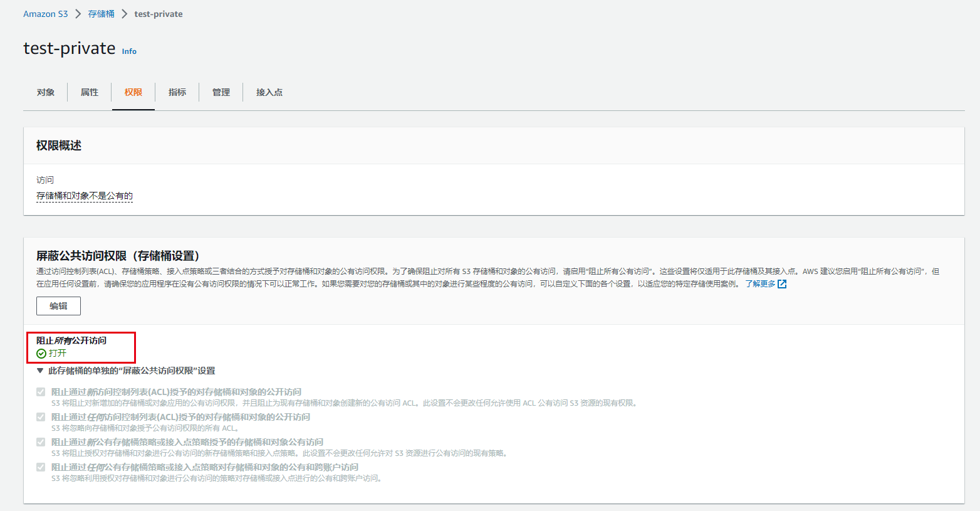The width and height of the screenshot is (980, 511).
Task: Click the external link icon after 了解更多
Action: [782, 284]
